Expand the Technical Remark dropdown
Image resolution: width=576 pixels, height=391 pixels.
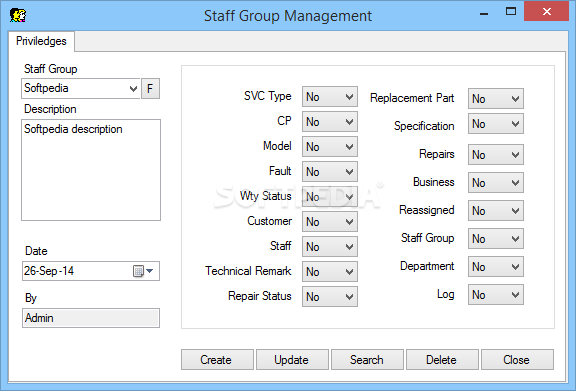click(330, 272)
